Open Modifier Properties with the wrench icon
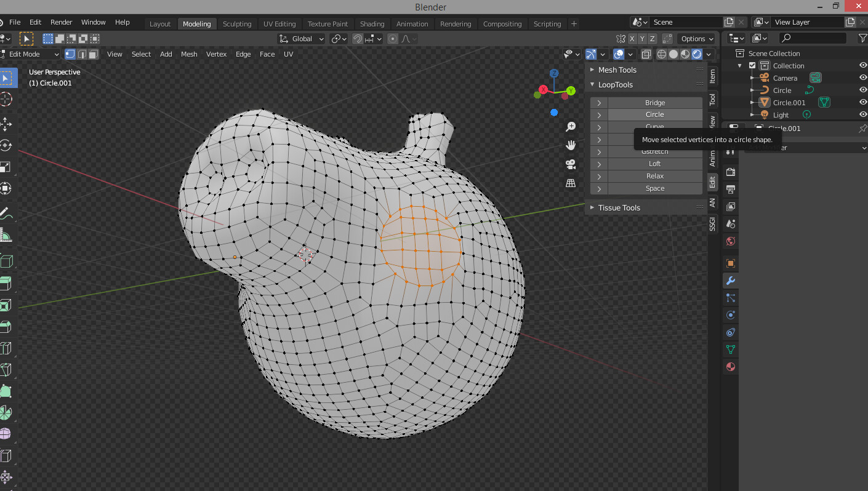868x491 pixels. [730, 281]
